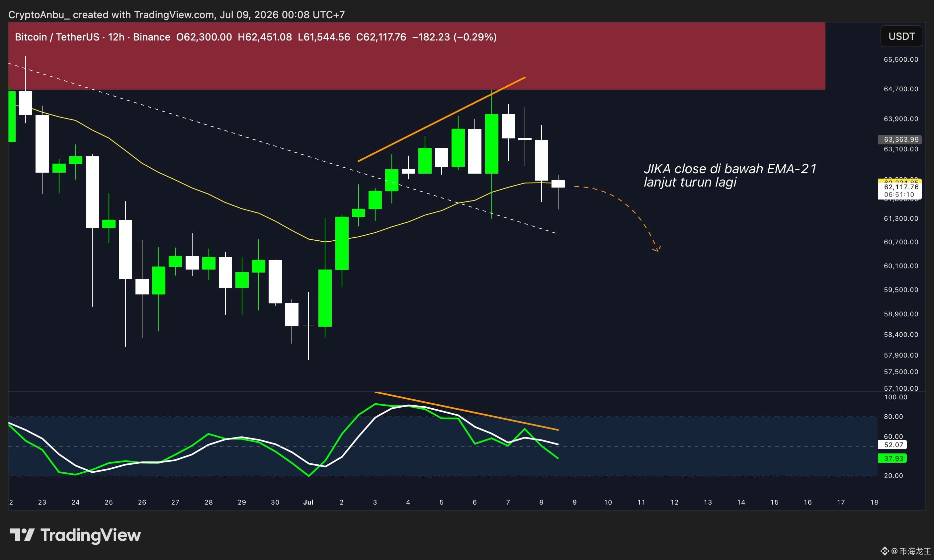Viewport: 934px width, 560px height.
Task: Click the date 23 on the time axis
Action: click(x=42, y=502)
